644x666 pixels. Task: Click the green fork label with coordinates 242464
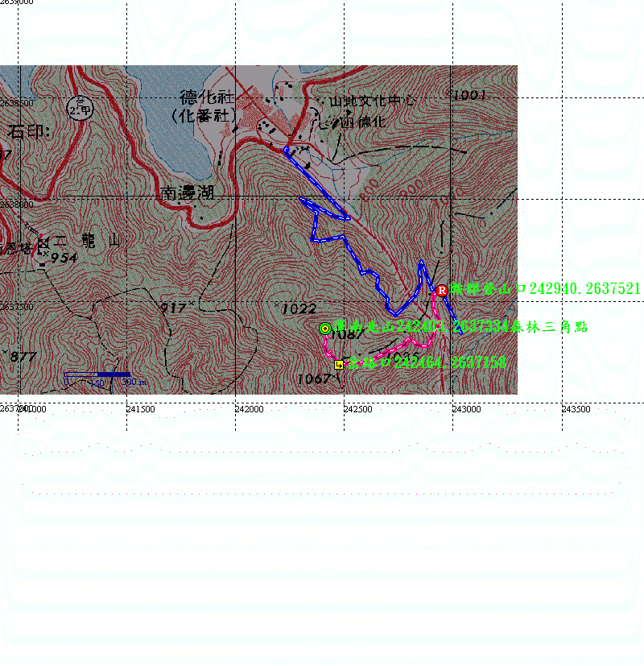coord(426,363)
